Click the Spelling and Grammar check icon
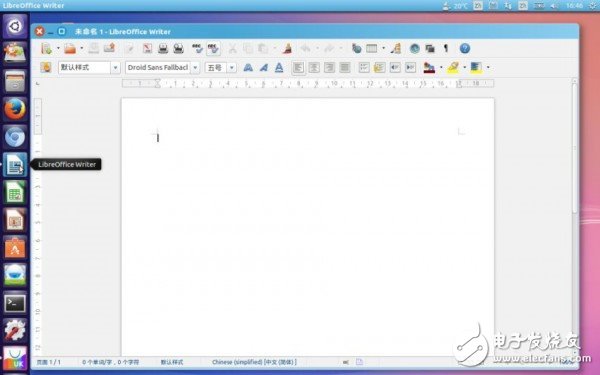600x375 pixels. click(x=197, y=49)
